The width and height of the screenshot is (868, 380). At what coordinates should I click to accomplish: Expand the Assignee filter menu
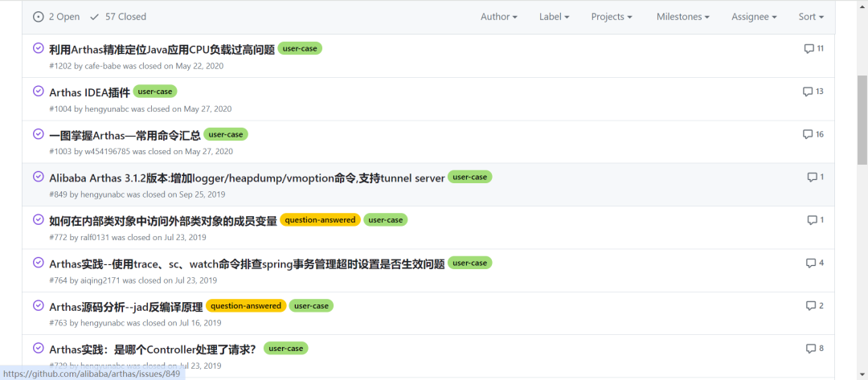pyautogui.click(x=753, y=16)
